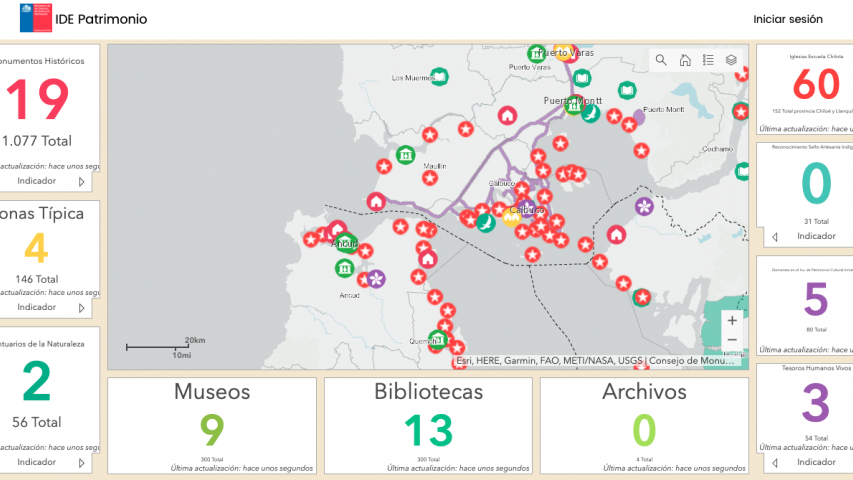Go back on Sello Artesanía indicator arrow

[775, 237]
